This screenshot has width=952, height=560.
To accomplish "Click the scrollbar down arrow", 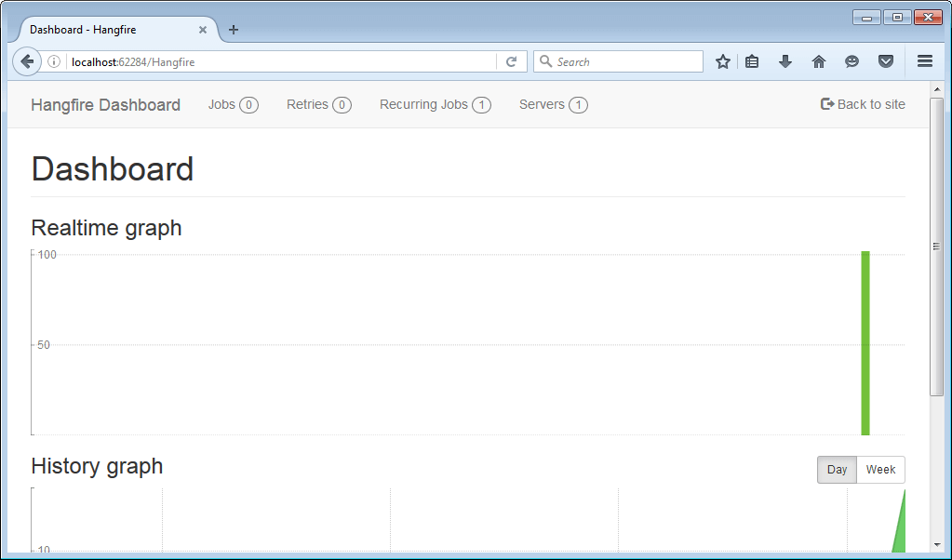I will (x=936, y=545).
